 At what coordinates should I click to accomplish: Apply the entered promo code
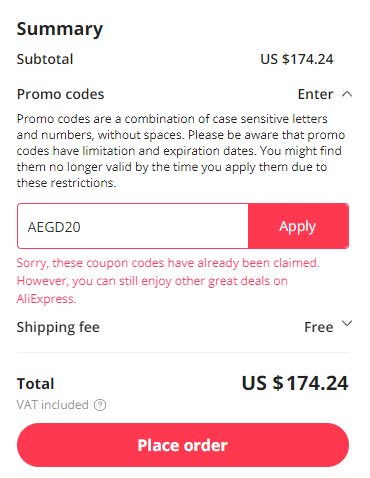pyautogui.click(x=298, y=226)
